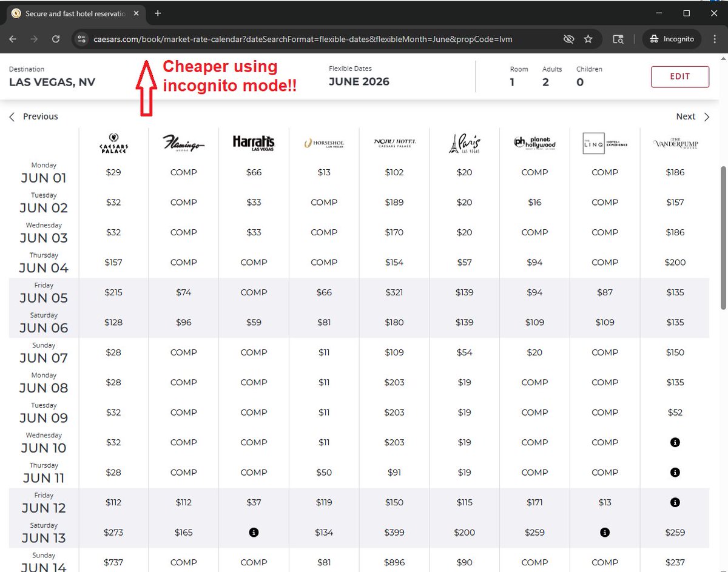Go to Previous month
The width and height of the screenshot is (728, 572).
34,116
